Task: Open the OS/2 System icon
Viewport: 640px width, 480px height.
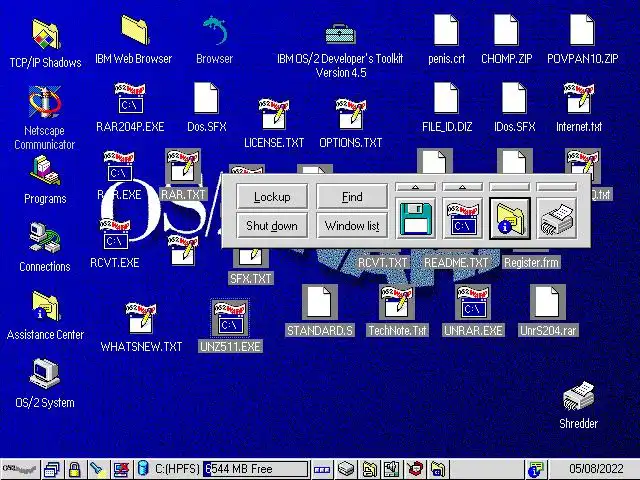Action: (x=45, y=373)
